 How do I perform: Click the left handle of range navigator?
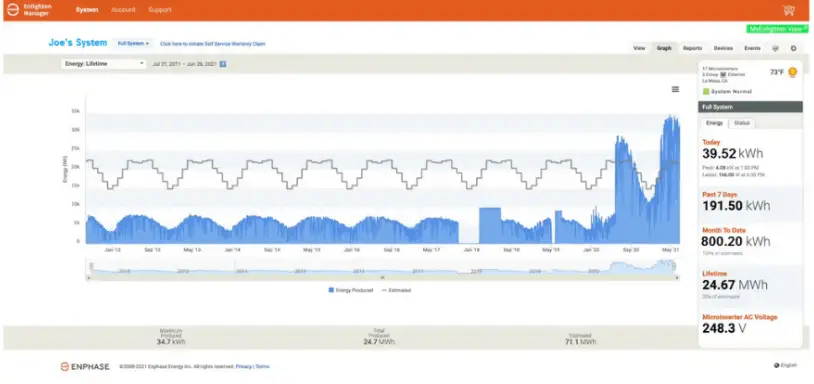click(x=91, y=267)
